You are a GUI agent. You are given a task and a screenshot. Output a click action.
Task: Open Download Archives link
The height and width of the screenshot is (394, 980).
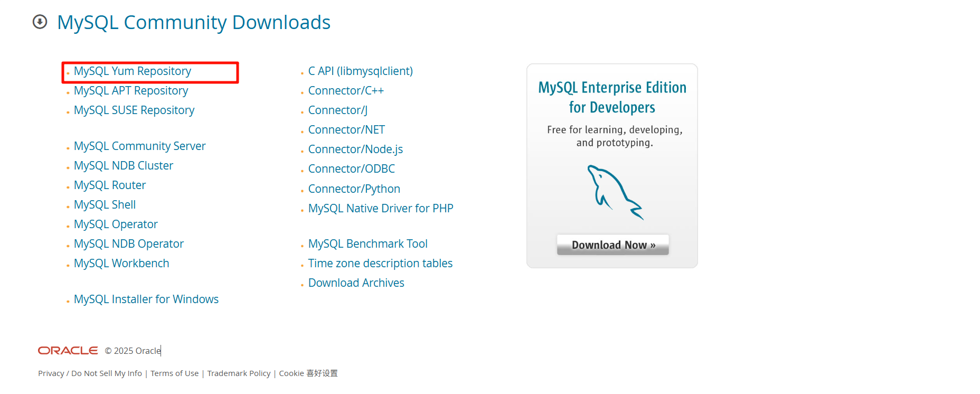coord(356,283)
